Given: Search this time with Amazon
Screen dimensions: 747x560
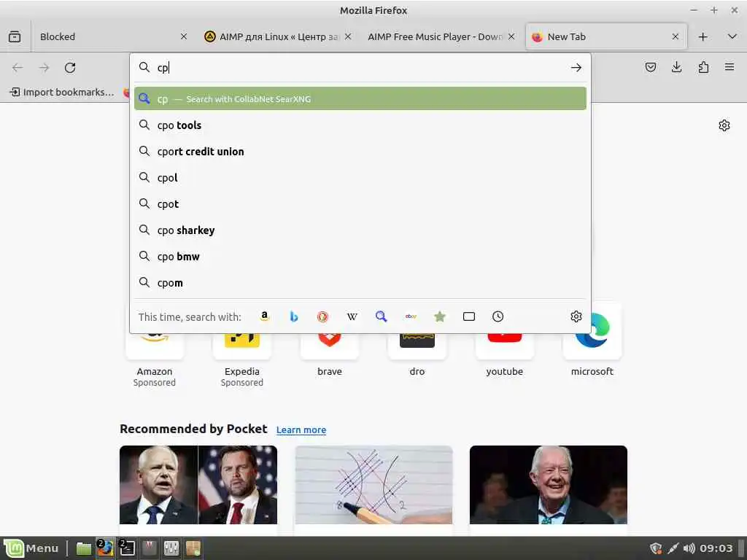Looking at the screenshot, I should [264, 316].
